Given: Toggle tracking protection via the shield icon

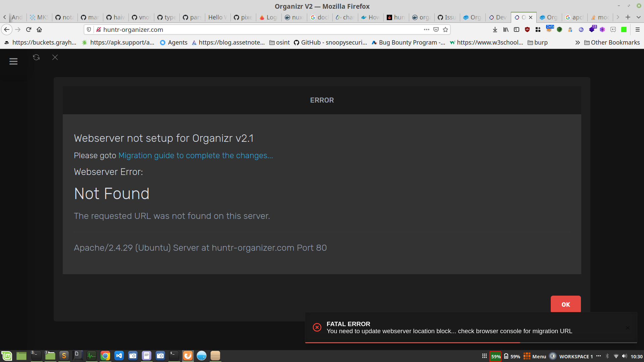Looking at the screenshot, I should (88, 29).
